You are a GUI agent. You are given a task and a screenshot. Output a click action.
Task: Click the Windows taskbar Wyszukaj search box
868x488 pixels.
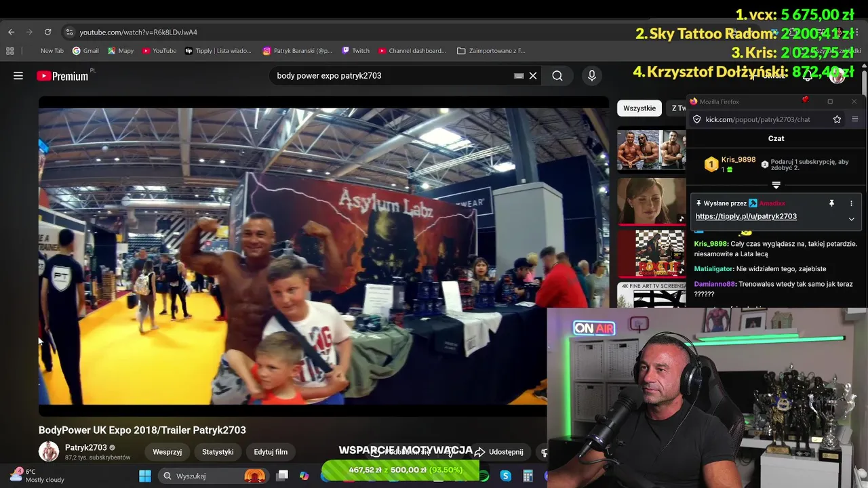coord(214,476)
